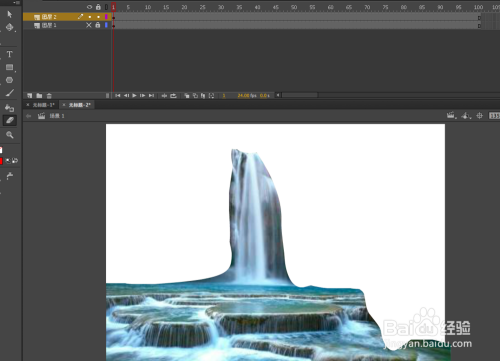Click the stage zoom percentage field
This screenshot has width=500, height=361.
[x=495, y=116]
